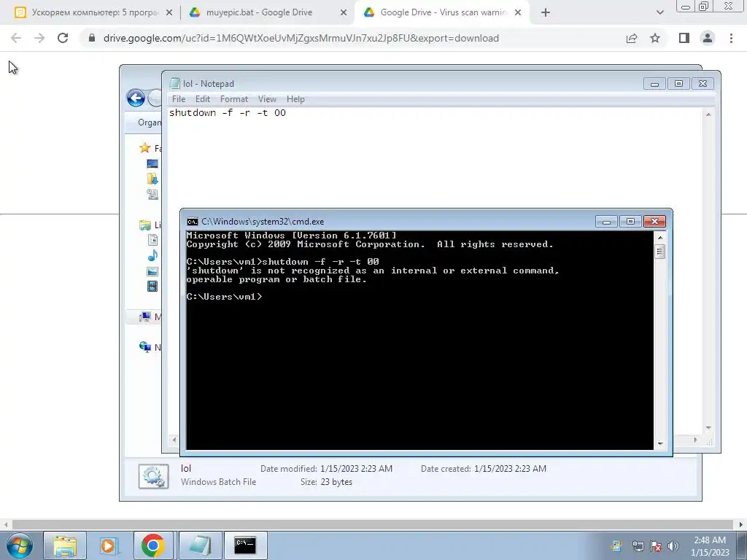Open Windows Start menu
This screenshot has height=560, width=747.
(x=20, y=545)
